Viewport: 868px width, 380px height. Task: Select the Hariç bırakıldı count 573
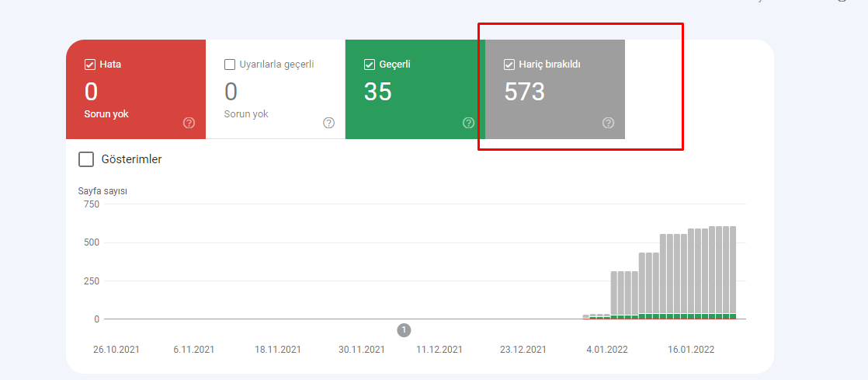point(525,92)
